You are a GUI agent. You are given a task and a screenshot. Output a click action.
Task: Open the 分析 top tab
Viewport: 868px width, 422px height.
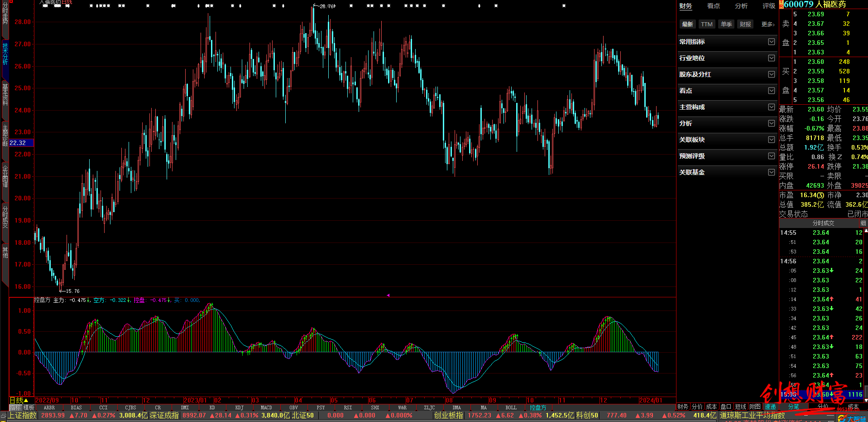click(741, 6)
